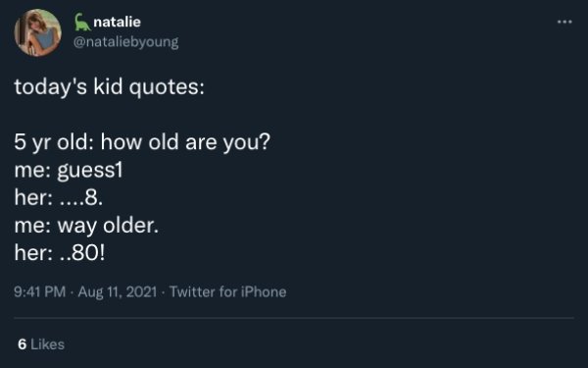
Task: Click the green dinosaur emoji
Action: 81,23
